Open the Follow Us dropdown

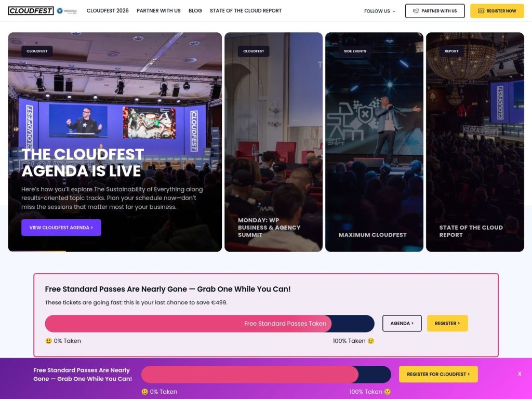point(378,10)
